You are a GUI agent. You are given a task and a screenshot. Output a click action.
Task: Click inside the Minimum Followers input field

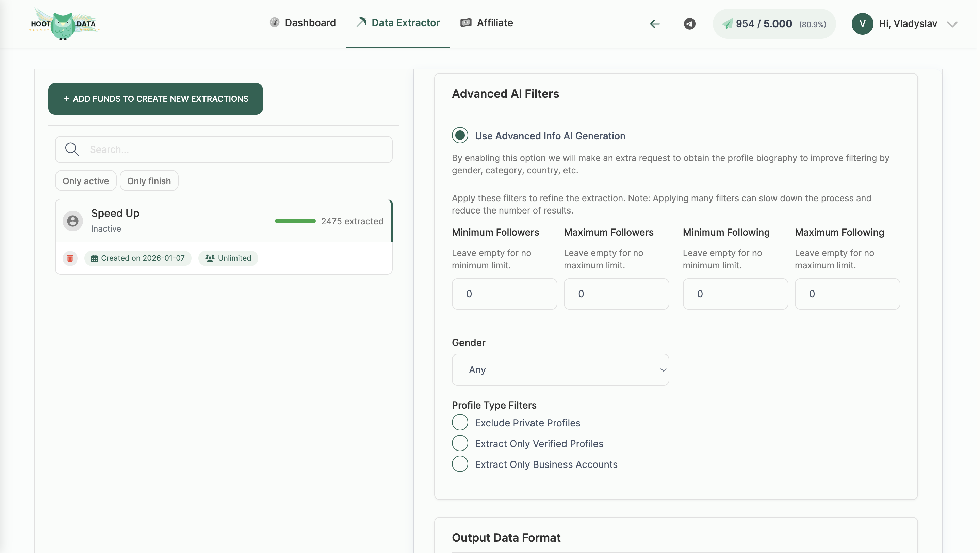point(504,294)
